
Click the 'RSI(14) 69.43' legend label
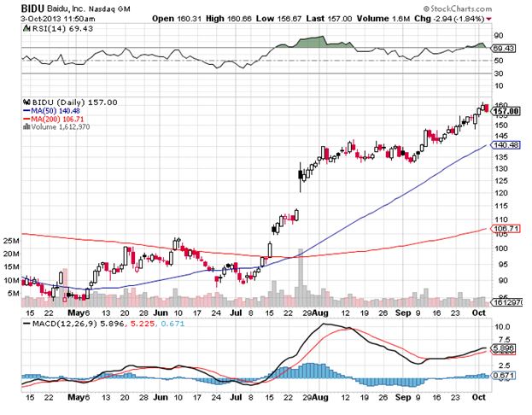pyautogui.click(x=62, y=29)
